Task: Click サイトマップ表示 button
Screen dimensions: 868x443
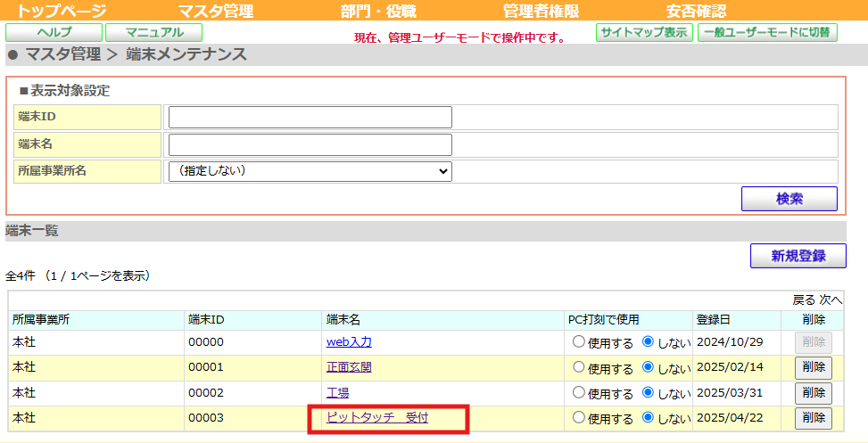Action: point(643,33)
